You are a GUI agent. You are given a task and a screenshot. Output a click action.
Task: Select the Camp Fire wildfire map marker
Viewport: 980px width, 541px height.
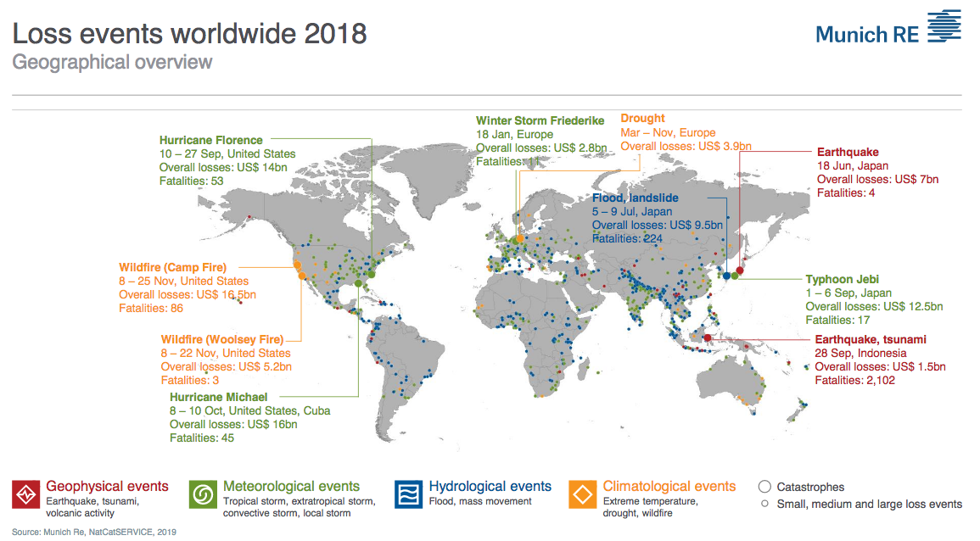pos(298,265)
